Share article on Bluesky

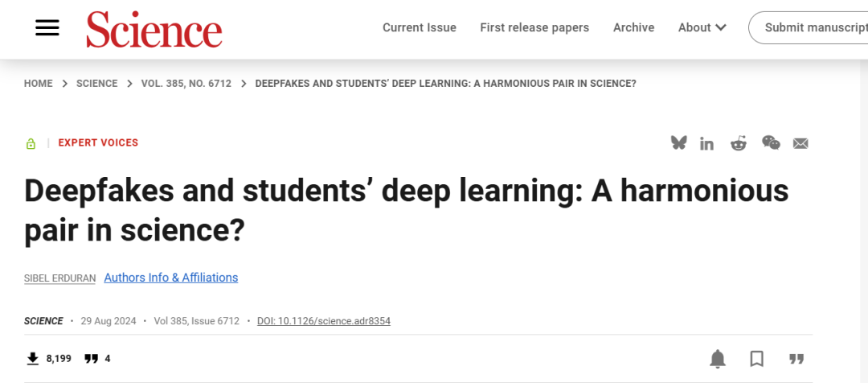[679, 143]
